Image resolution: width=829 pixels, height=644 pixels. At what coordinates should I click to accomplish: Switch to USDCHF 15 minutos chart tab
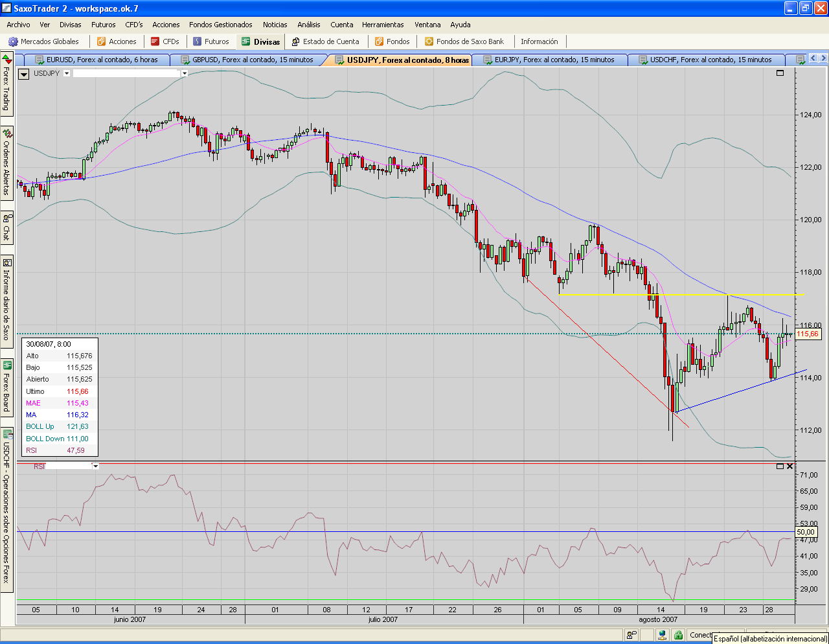pos(707,60)
